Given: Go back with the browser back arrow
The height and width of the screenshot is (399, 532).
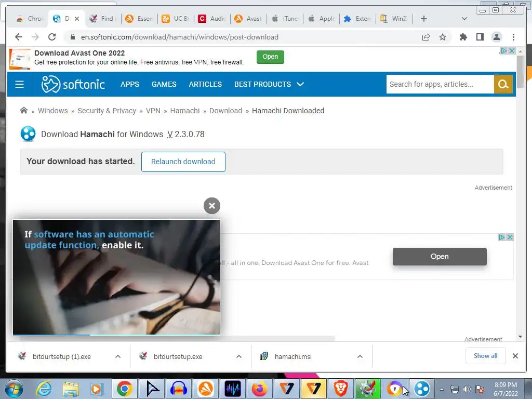Looking at the screenshot, I should 19,37.
